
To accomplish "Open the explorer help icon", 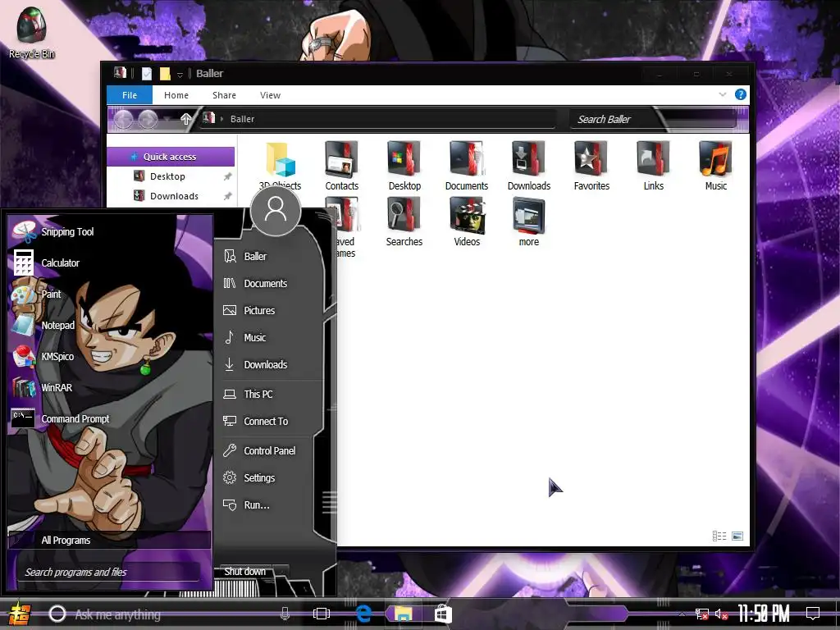I will [741, 95].
